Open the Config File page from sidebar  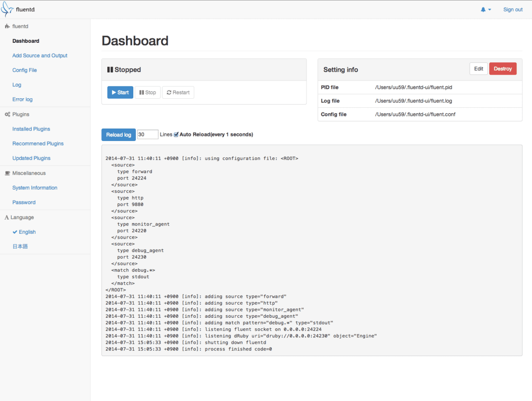point(25,70)
